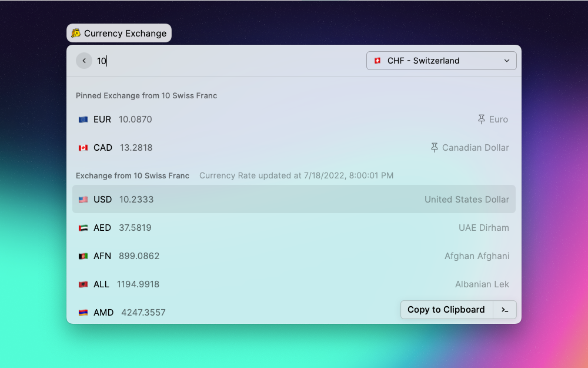
Task: Click the amount input field containing 10
Action: (229, 61)
